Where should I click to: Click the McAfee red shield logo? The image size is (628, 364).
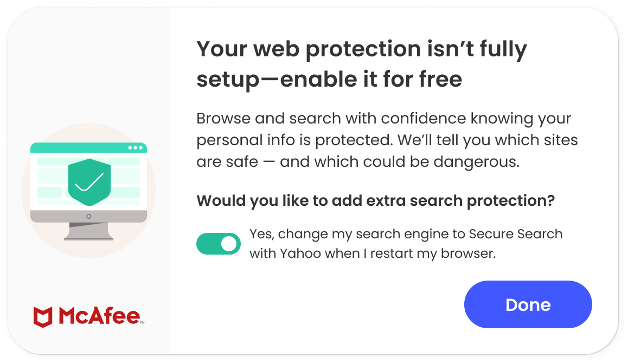coord(43,317)
